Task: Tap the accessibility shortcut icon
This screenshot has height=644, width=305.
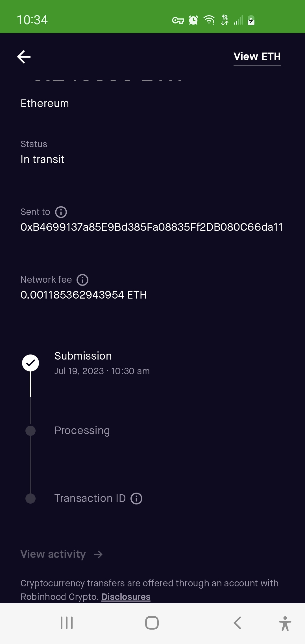Action: coord(285,623)
